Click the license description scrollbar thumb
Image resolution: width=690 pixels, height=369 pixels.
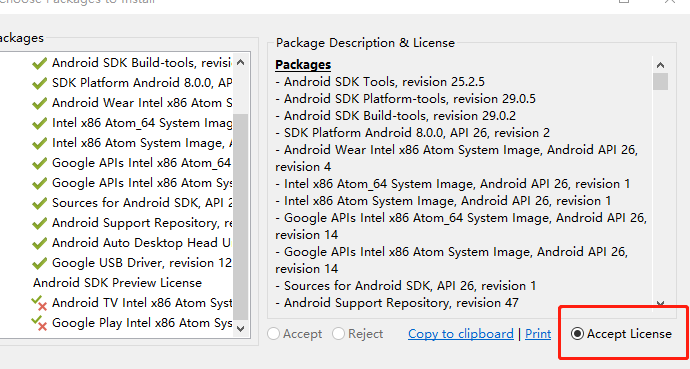click(660, 81)
